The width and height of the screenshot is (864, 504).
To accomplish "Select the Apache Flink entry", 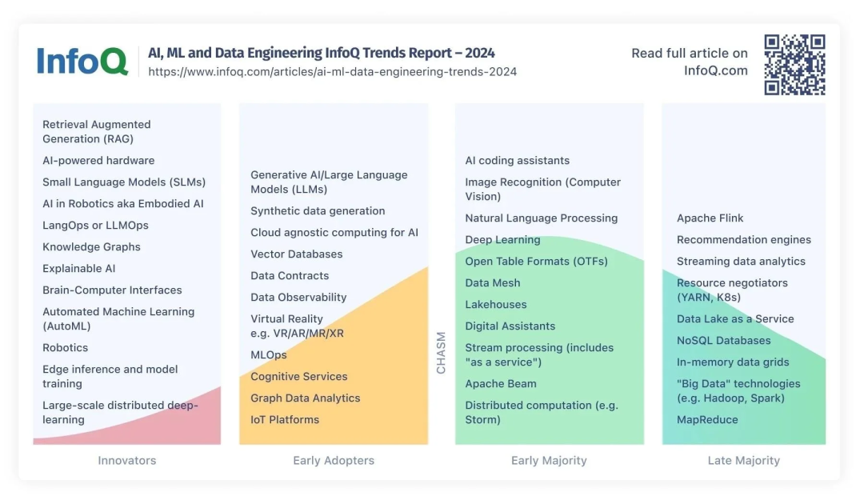I will coord(710,218).
